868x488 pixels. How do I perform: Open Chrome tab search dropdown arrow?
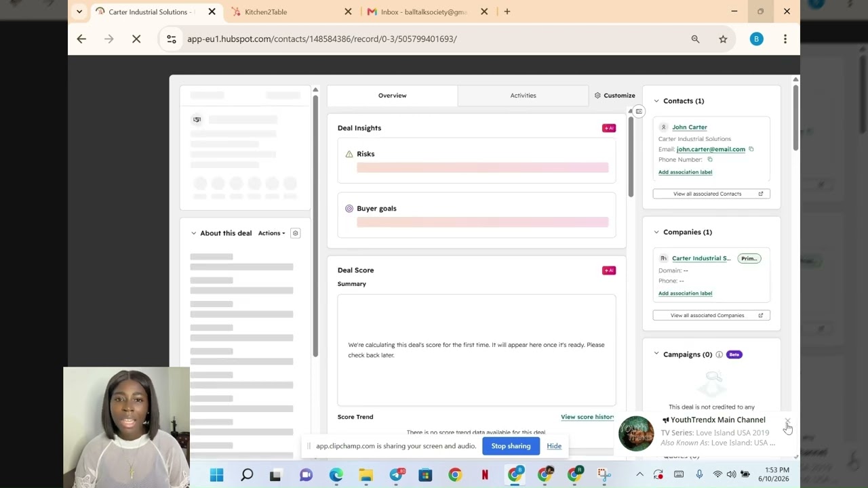tap(79, 12)
